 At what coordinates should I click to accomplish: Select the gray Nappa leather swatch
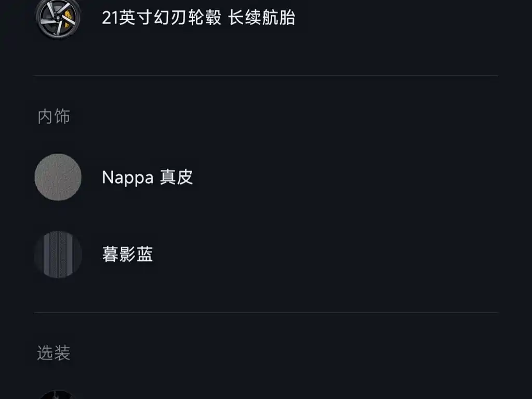click(58, 177)
